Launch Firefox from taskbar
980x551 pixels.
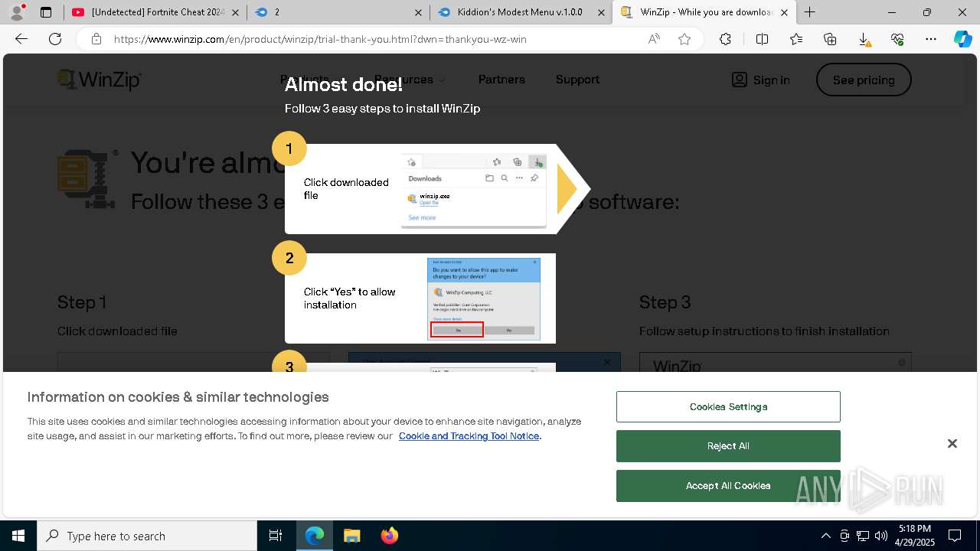click(389, 536)
